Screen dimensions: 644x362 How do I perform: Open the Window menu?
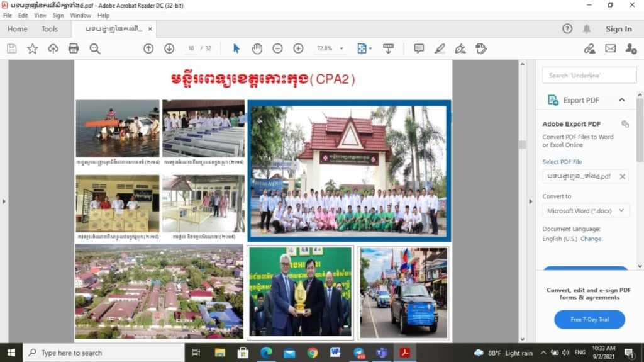click(x=80, y=15)
